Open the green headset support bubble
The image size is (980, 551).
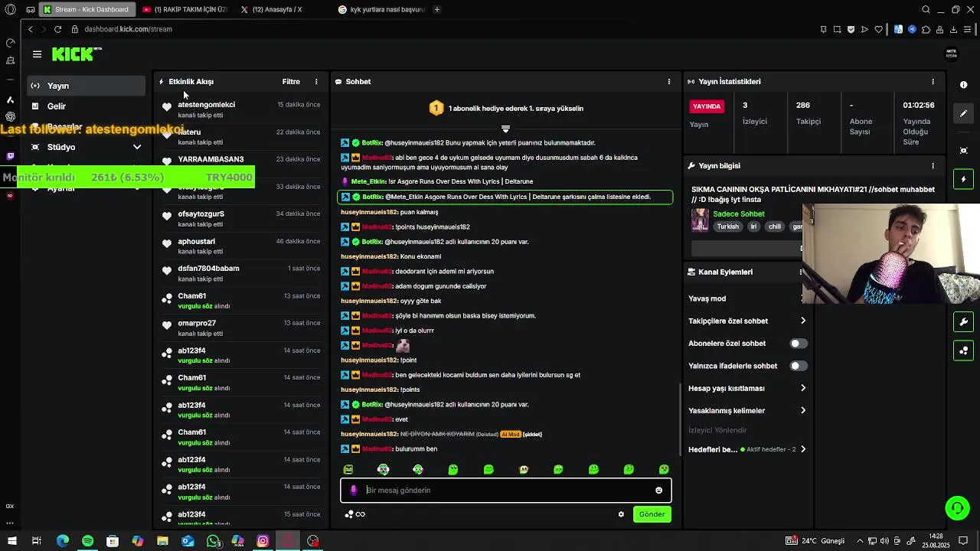coord(957,508)
